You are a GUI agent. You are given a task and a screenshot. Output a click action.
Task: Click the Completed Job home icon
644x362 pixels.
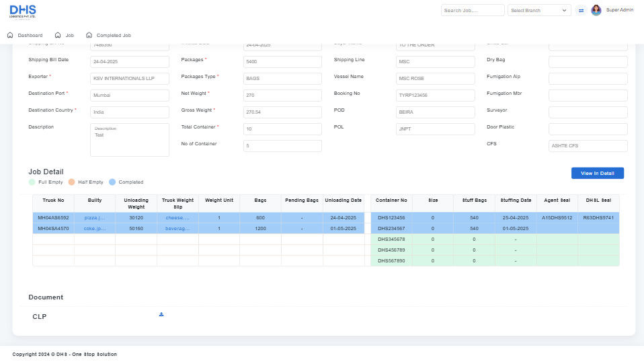pos(89,35)
